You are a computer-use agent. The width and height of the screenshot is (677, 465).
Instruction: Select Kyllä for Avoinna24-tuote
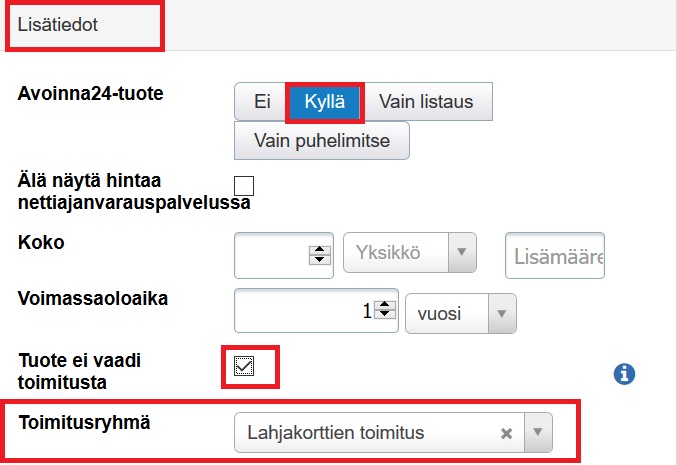324,101
